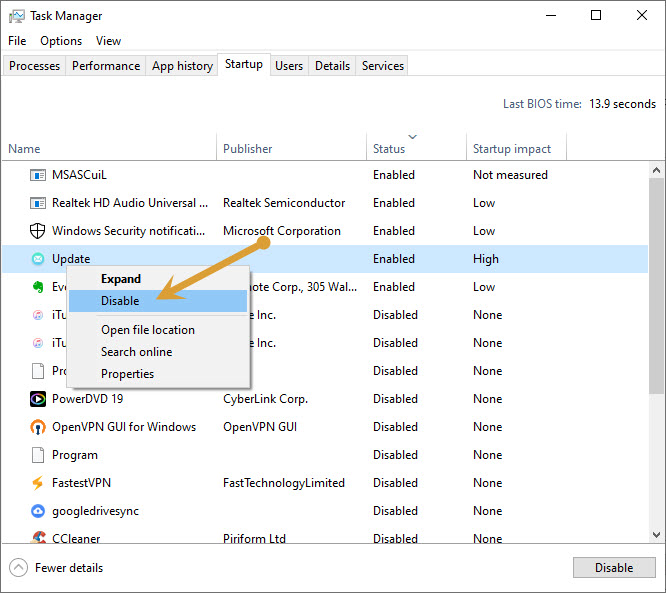
Task: Click the High startup impact value
Action: [486, 259]
